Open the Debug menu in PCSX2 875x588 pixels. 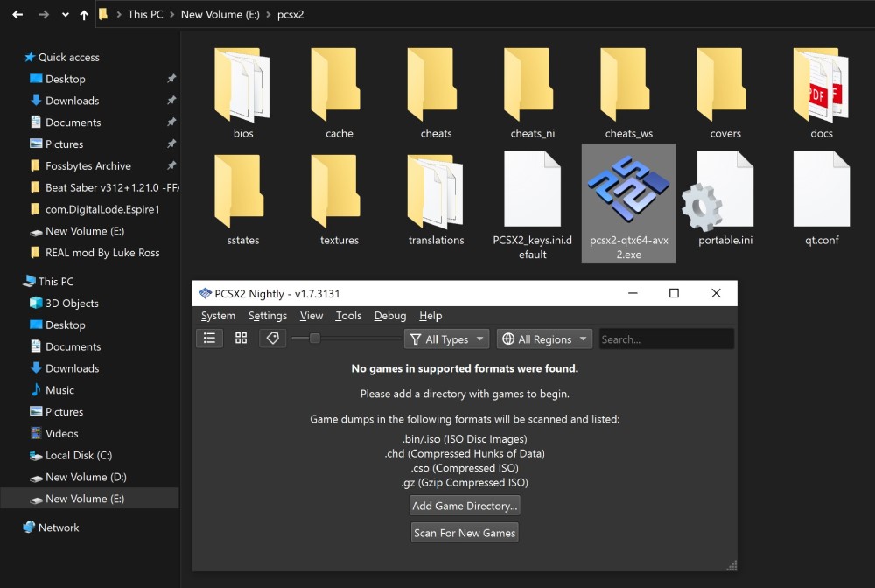click(389, 316)
